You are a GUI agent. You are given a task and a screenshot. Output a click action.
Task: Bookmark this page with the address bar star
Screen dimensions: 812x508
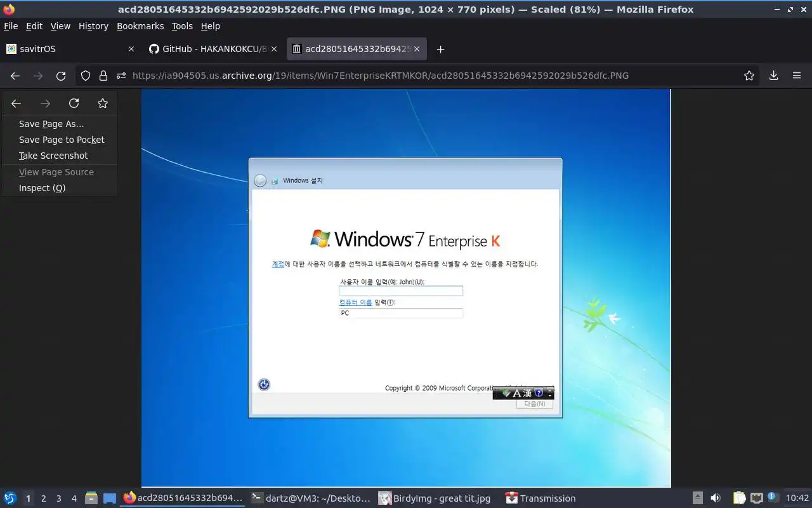coord(749,76)
